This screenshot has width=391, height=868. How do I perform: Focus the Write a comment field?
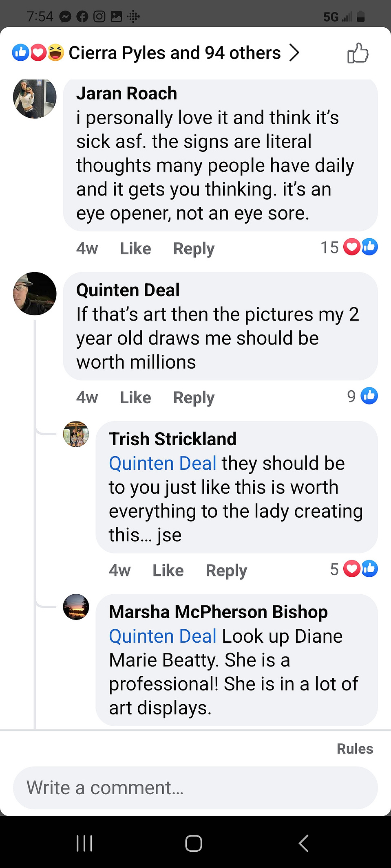coord(195,788)
